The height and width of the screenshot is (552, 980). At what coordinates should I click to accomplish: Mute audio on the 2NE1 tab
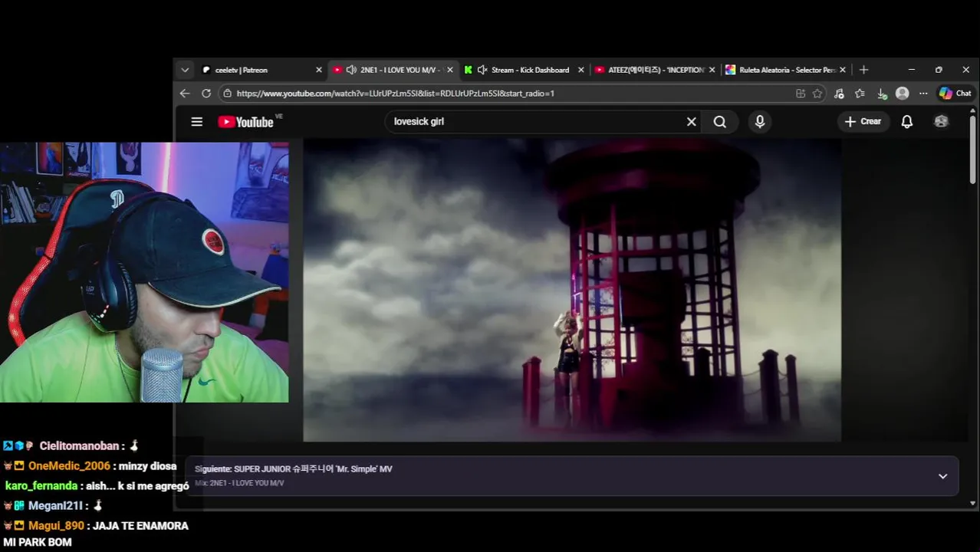pos(351,70)
